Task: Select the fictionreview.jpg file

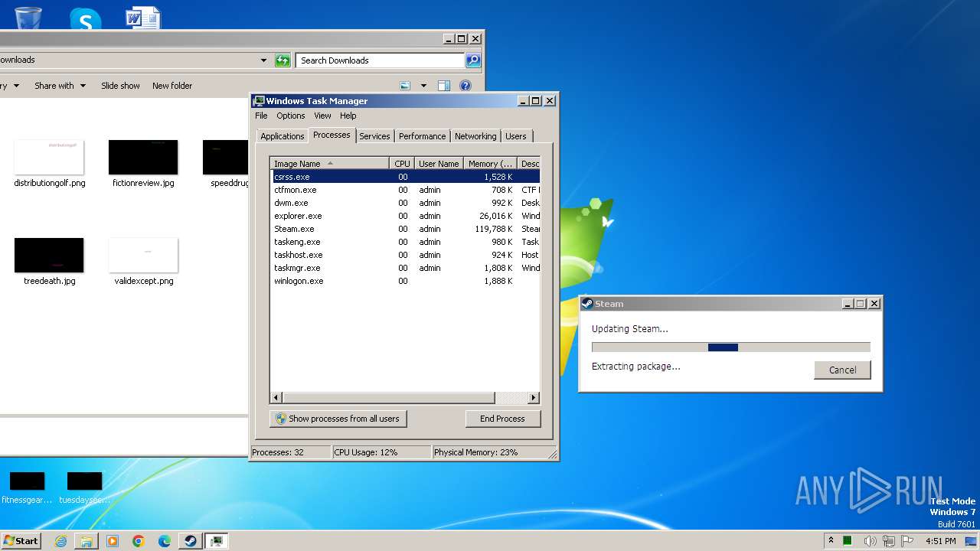Action: (x=143, y=164)
